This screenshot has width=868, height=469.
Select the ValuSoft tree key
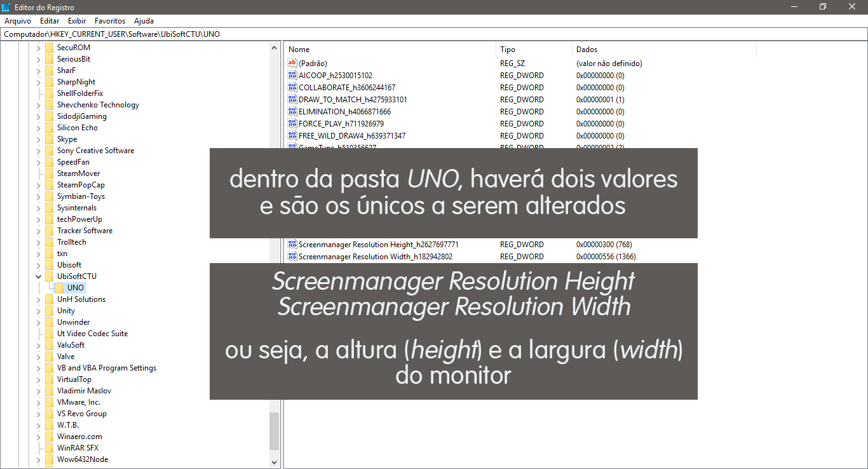click(x=71, y=345)
